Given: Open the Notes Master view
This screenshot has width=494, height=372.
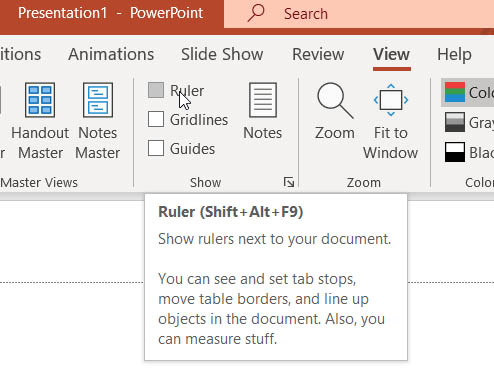Looking at the screenshot, I should point(98,121).
